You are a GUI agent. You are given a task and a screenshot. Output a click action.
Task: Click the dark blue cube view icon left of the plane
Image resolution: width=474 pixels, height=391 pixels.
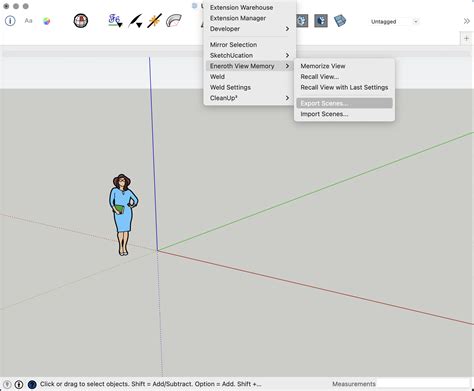[321, 21]
